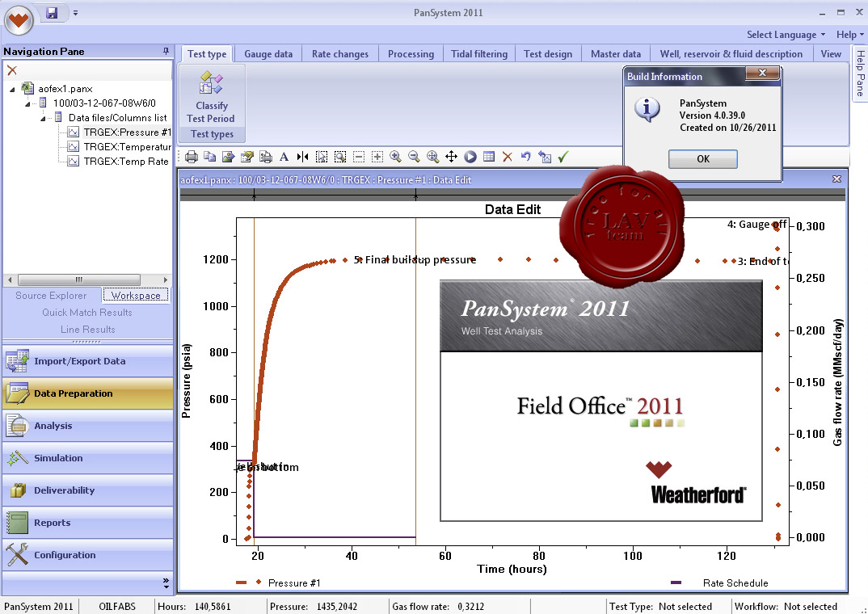Select TRGEX:Pressure #1 in the tree

click(x=127, y=132)
